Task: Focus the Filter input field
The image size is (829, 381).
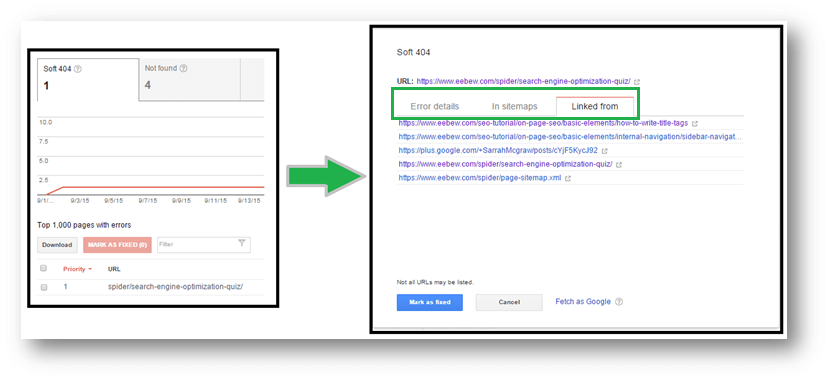Action: coord(204,245)
